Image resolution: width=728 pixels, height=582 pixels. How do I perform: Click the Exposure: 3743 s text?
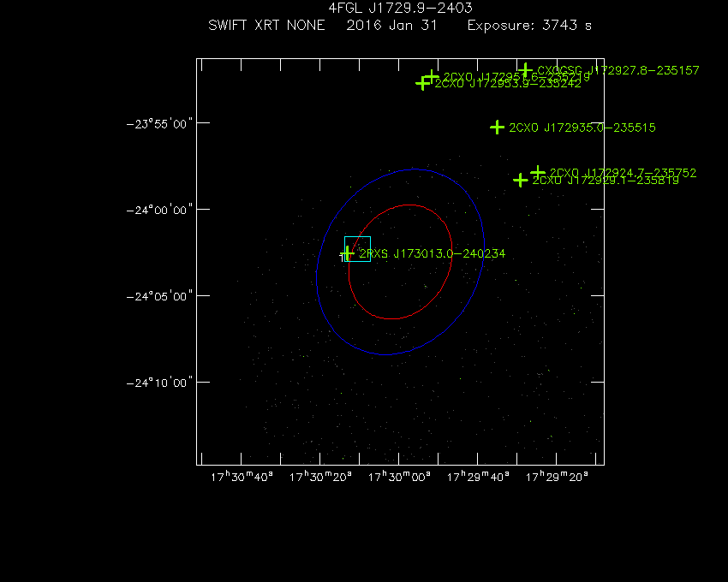tap(529, 25)
